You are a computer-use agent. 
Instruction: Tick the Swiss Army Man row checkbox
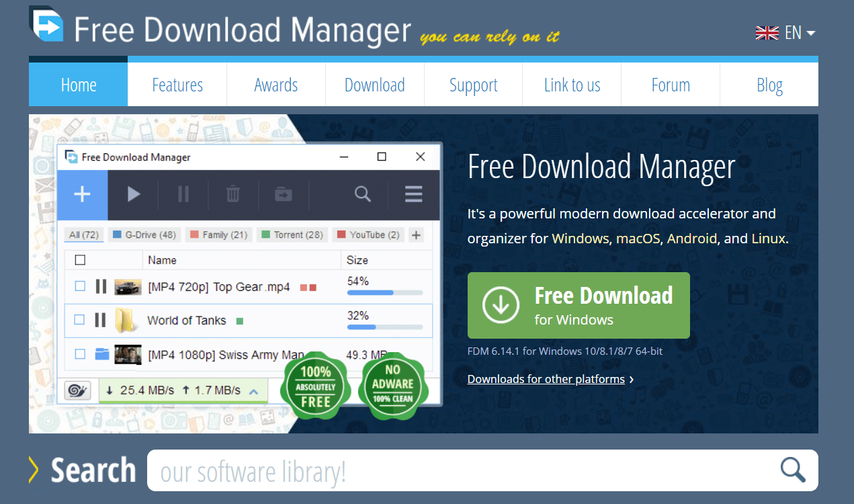point(80,354)
